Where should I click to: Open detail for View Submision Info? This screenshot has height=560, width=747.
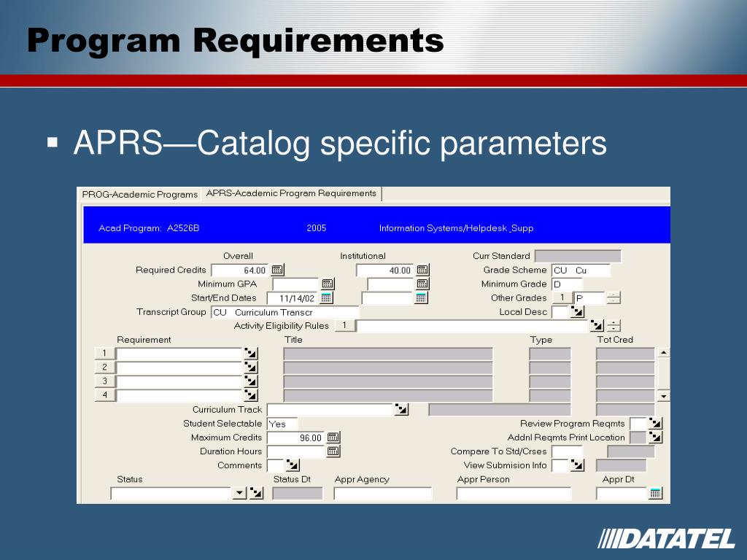coord(577,465)
